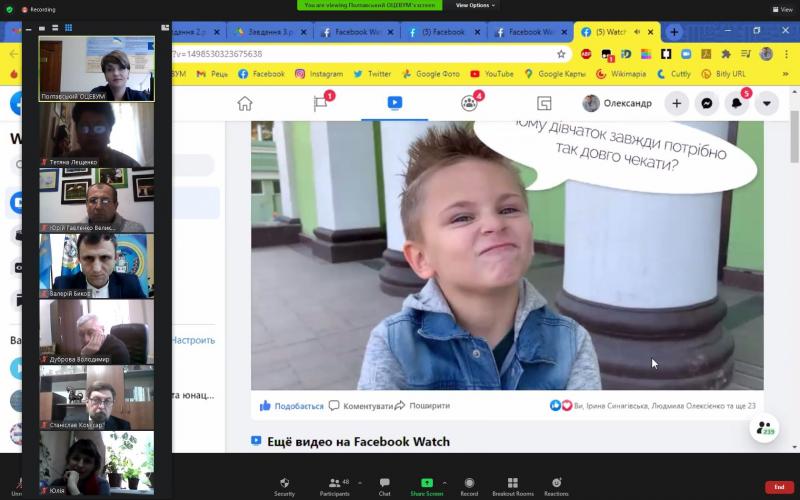The width and height of the screenshot is (800, 500).
Task: Click the green encryption shield icon
Action: point(9,9)
